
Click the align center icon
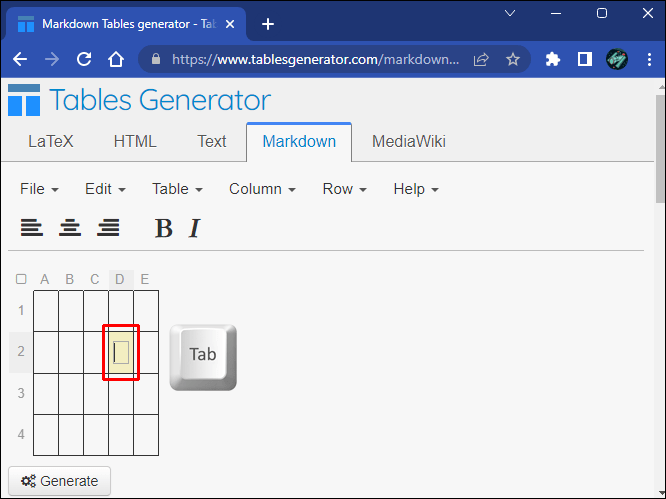tap(70, 228)
